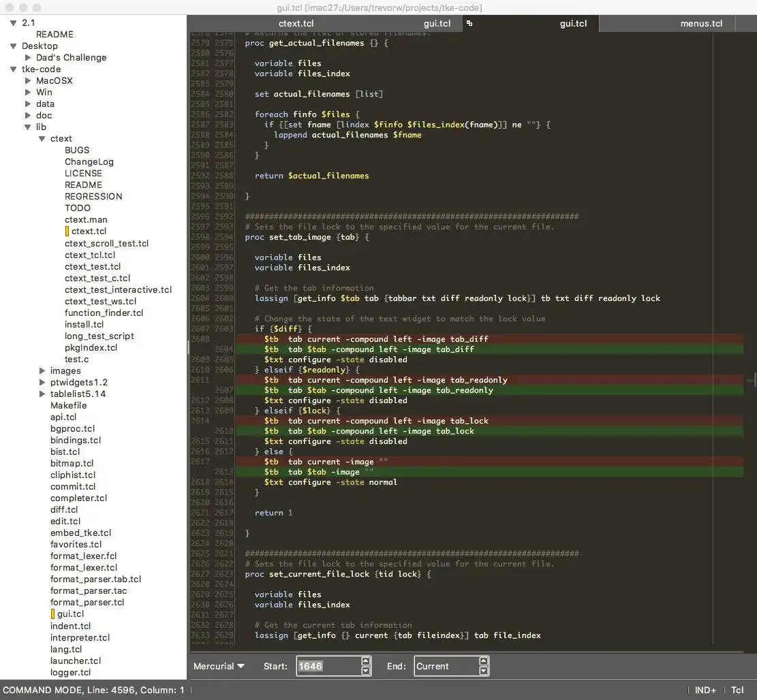This screenshot has width=757, height=700.
Task: Switch to the ctext.tcl tab
Action: coord(296,24)
